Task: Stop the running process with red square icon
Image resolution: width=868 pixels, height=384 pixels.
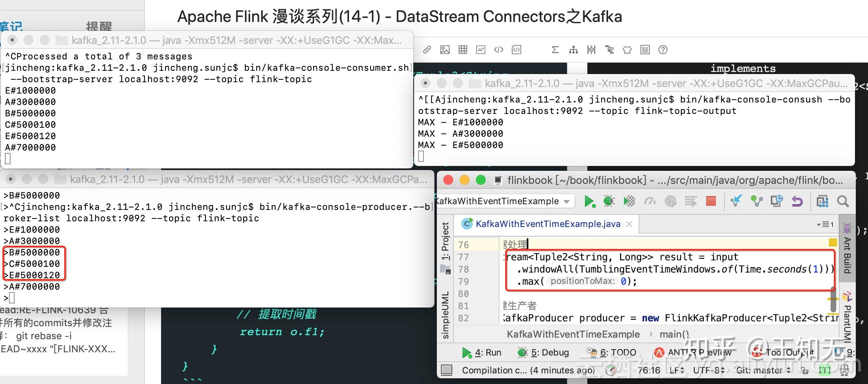Action: [x=711, y=201]
